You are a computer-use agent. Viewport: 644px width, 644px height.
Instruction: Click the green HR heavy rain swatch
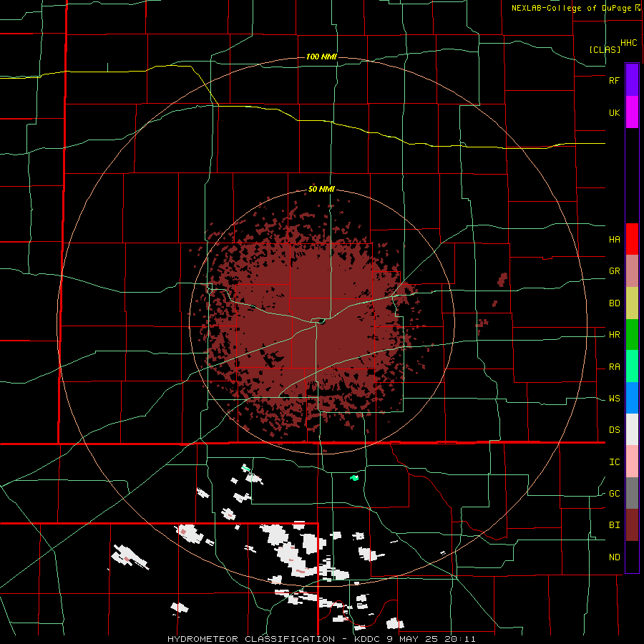tap(632, 335)
